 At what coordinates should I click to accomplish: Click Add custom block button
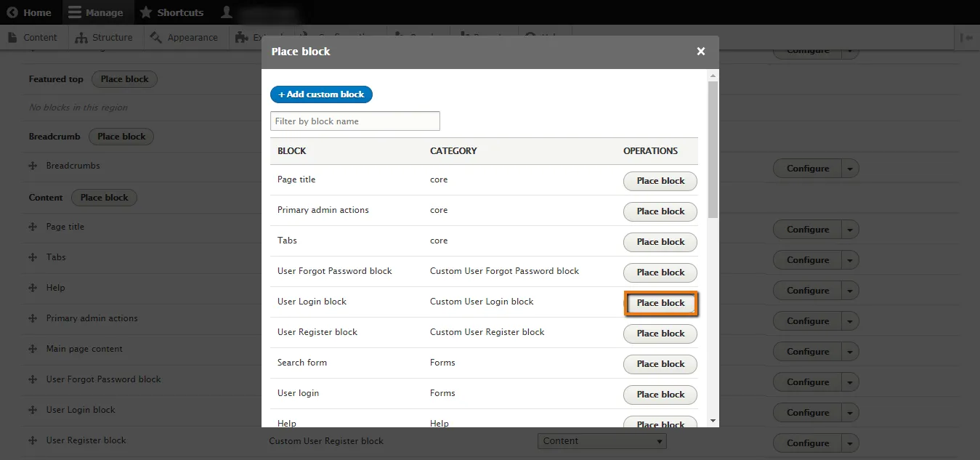pyautogui.click(x=321, y=94)
